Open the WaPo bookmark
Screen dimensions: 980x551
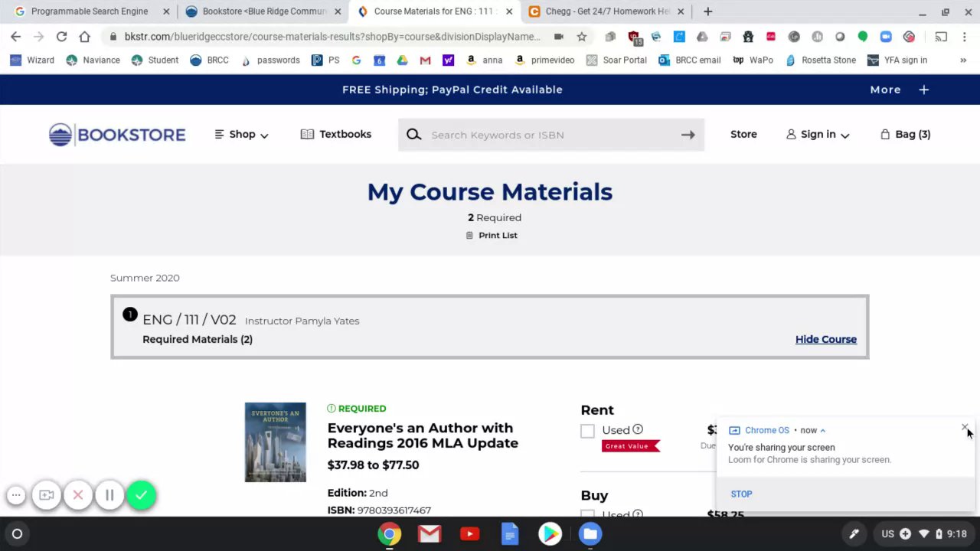tap(753, 60)
